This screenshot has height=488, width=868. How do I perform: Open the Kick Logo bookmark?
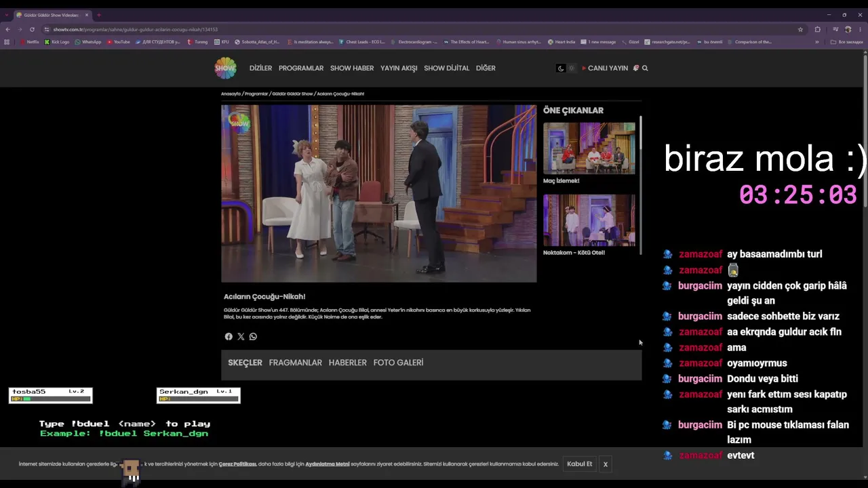[57, 42]
